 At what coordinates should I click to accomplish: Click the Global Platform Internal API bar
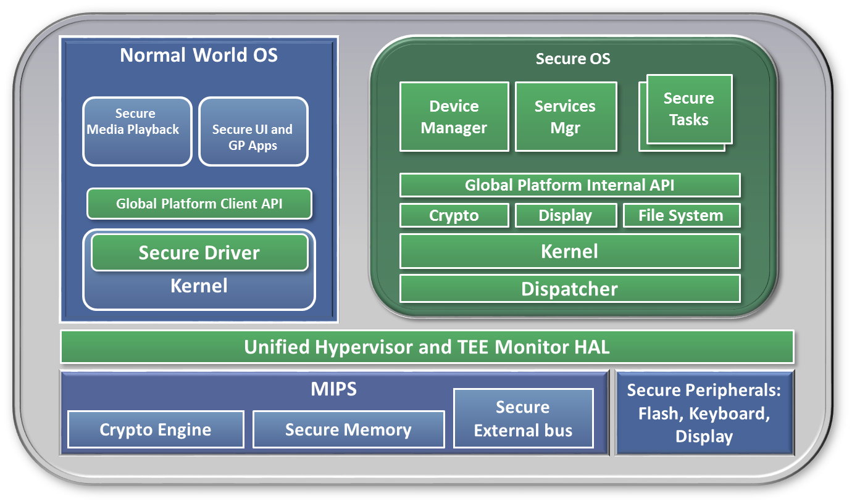click(x=570, y=185)
